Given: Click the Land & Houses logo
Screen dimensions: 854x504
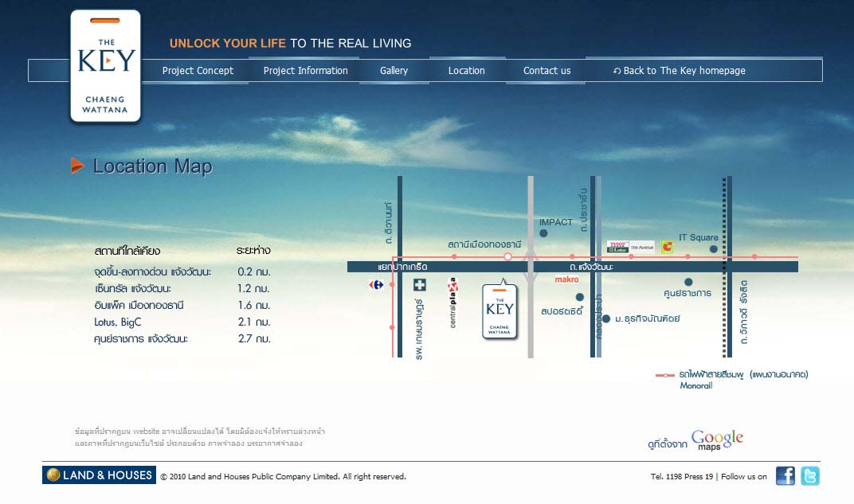Looking at the screenshot, I should tap(99, 475).
